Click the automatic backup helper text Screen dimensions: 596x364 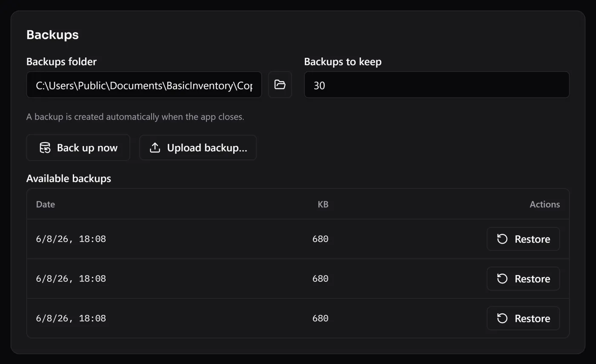coord(135,117)
